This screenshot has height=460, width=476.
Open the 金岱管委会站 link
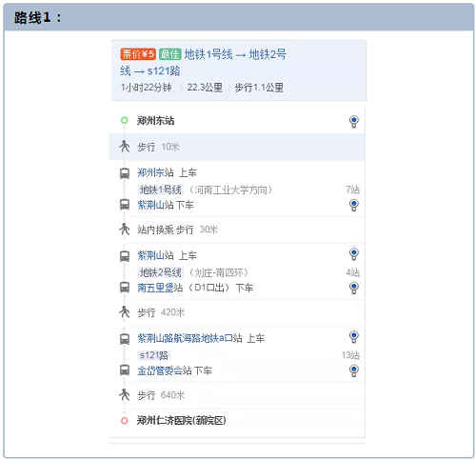click(165, 370)
